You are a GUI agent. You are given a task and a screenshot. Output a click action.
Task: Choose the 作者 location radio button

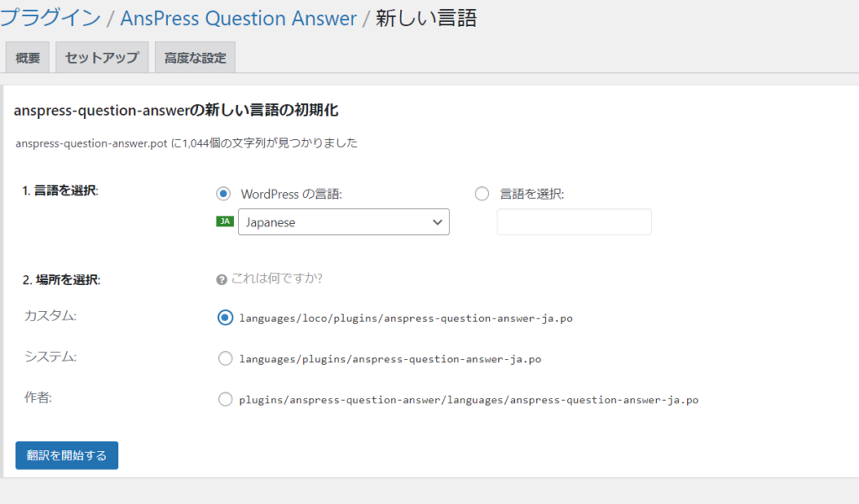pyautogui.click(x=225, y=399)
